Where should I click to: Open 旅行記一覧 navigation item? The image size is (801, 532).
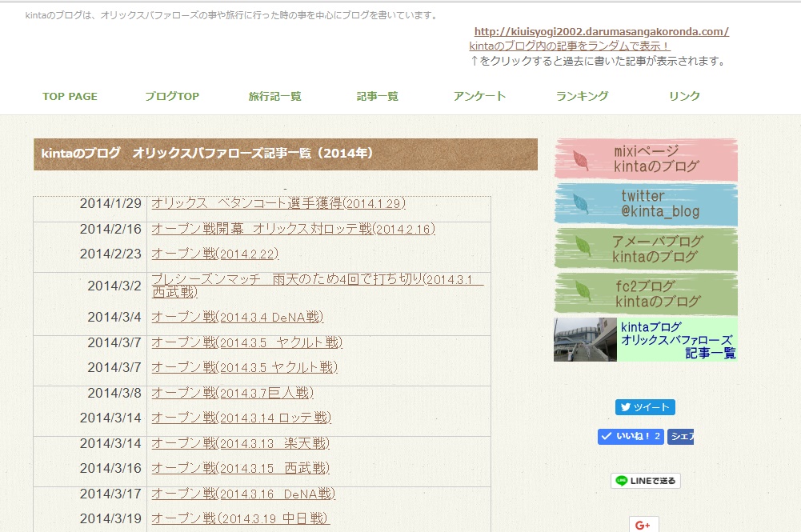[x=274, y=96]
